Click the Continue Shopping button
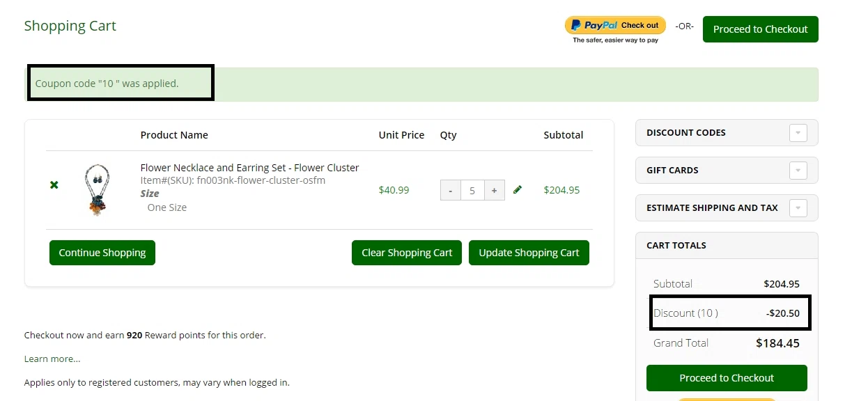The height and width of the screenshot is (401, 868). [102, 253]
